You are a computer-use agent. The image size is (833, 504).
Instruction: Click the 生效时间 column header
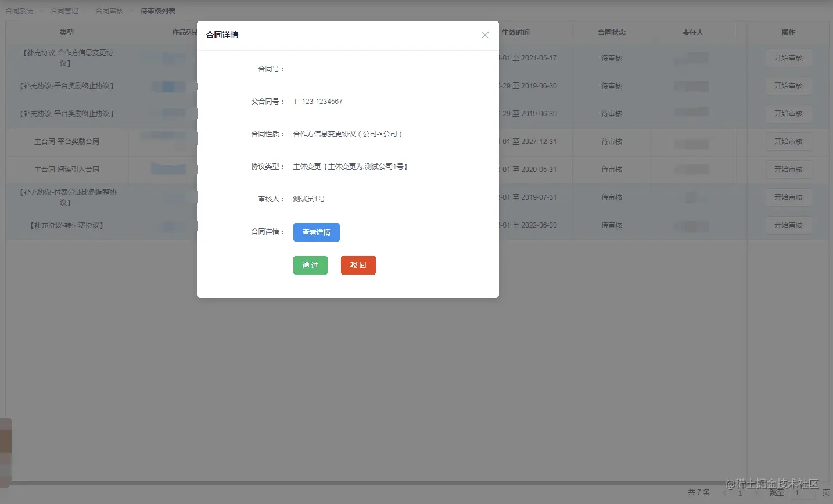(x=516, y=33)
